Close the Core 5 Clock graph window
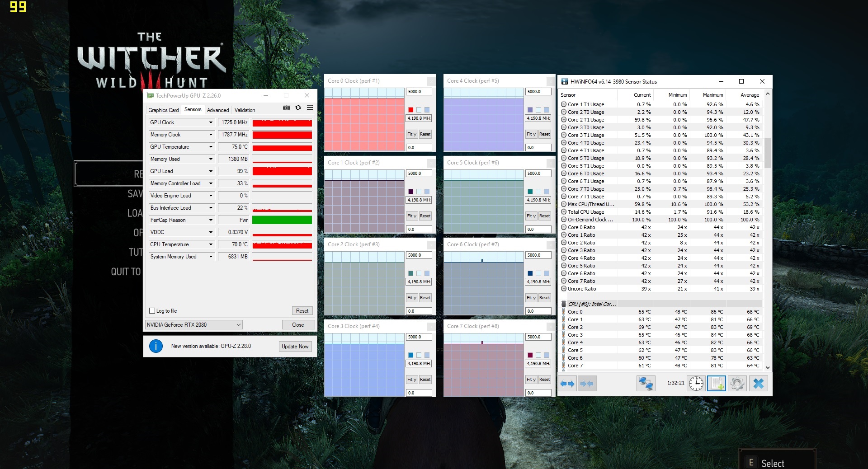 click(x=551, y=163)
